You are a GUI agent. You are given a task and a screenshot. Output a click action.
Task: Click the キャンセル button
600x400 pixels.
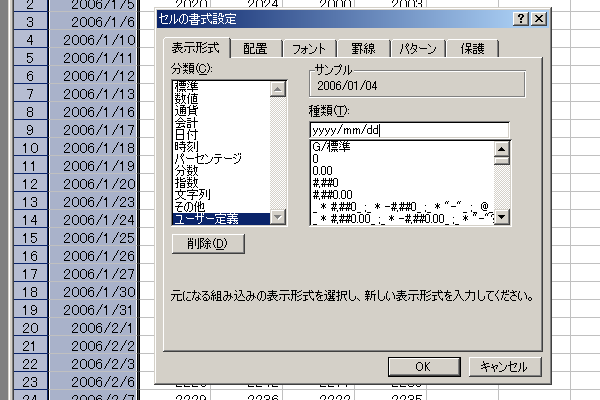click(505, 367)
